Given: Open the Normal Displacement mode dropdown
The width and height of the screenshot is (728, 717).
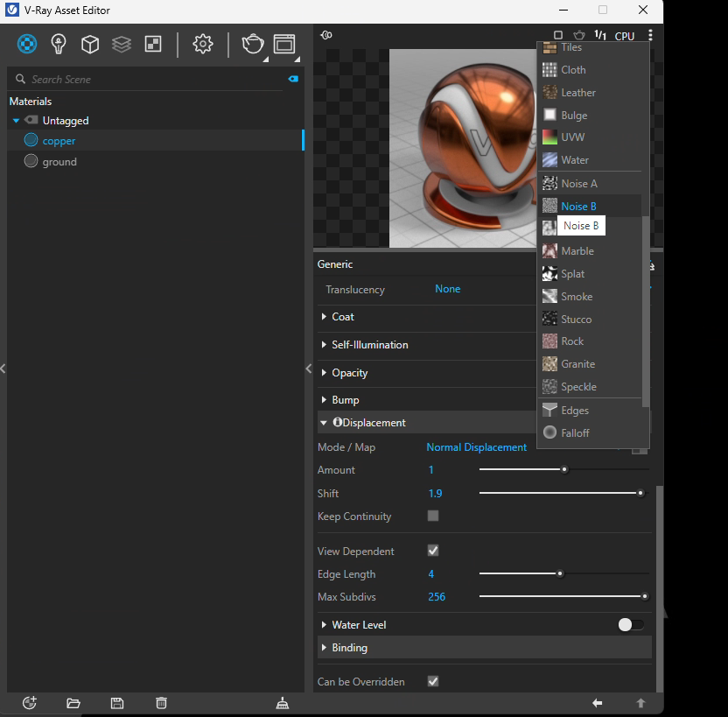Looking at the screenshot, I should pyautogui.click(x=476, y=447).
